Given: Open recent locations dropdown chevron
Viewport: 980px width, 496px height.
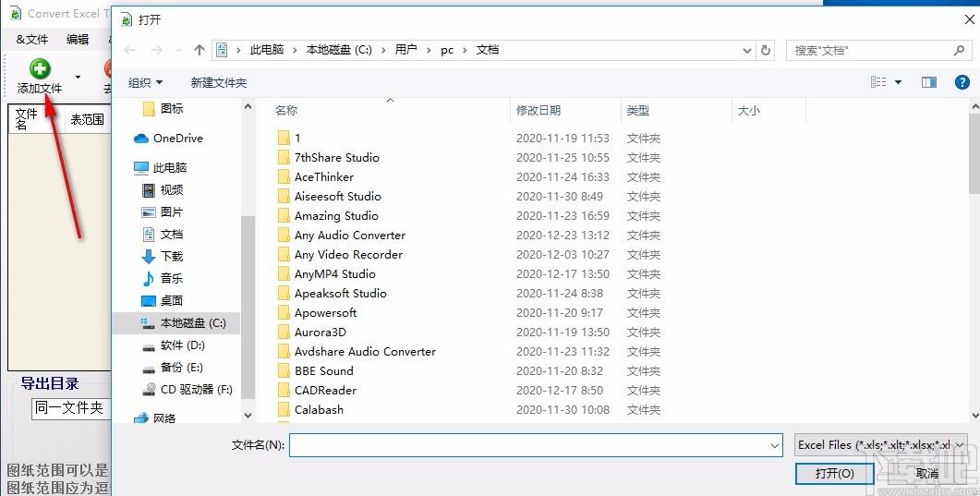Looking at the screenshot, I should click(179, 51).
